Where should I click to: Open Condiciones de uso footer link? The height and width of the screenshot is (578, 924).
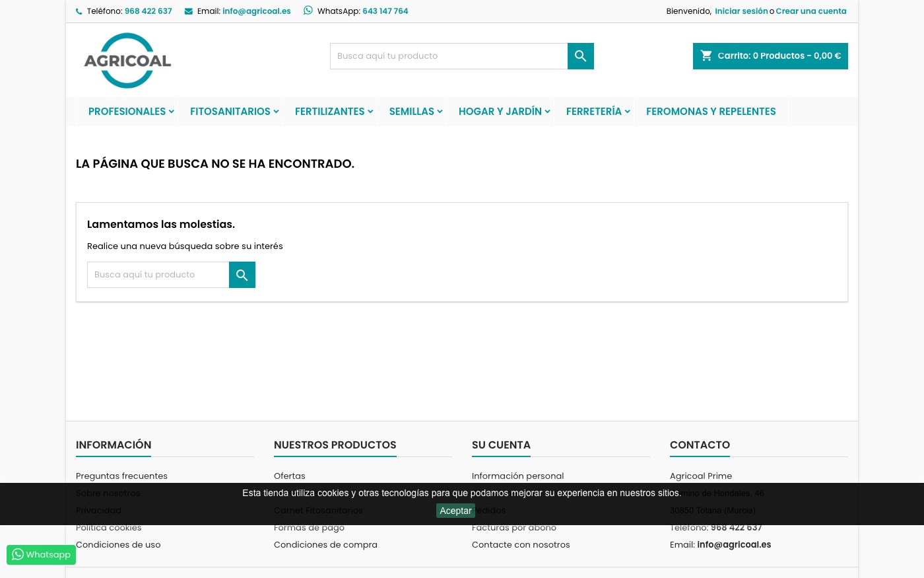click(x=118, y=545)
